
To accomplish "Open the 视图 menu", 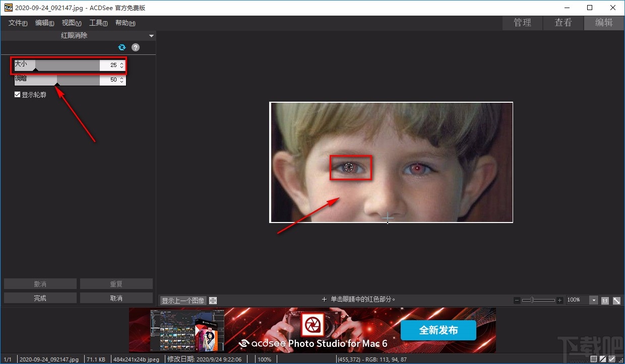I will click(72, 23).
